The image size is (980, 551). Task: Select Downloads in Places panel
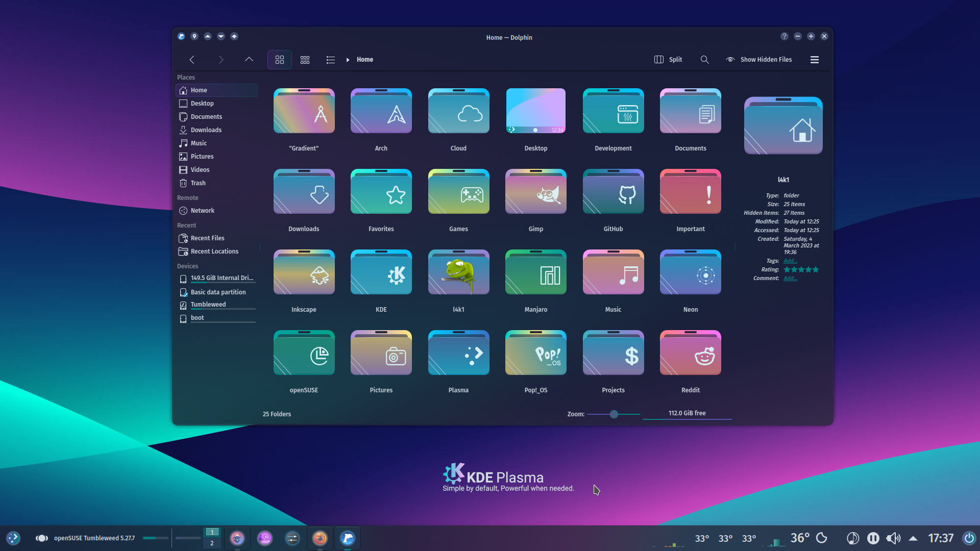pyautogui.click(x=217, y=130)
